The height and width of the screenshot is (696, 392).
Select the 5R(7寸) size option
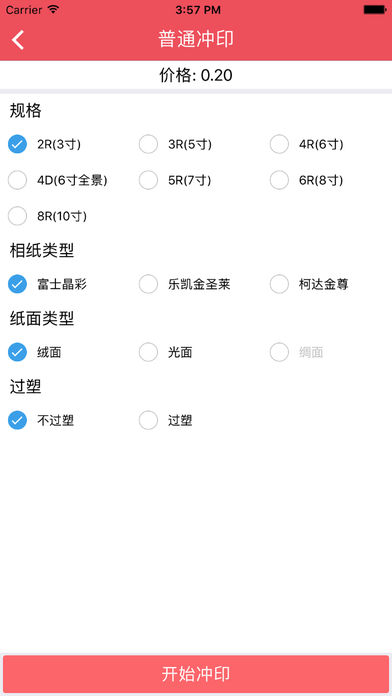(x=175, y=180)
